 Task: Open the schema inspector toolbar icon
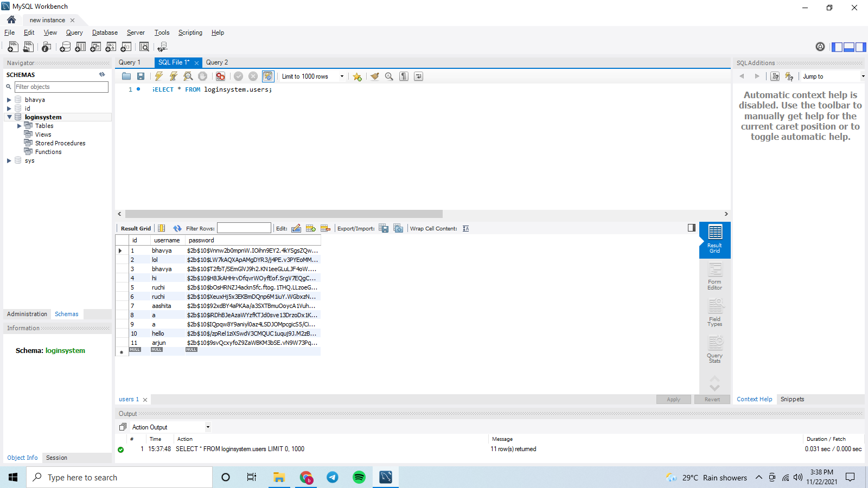47,47
